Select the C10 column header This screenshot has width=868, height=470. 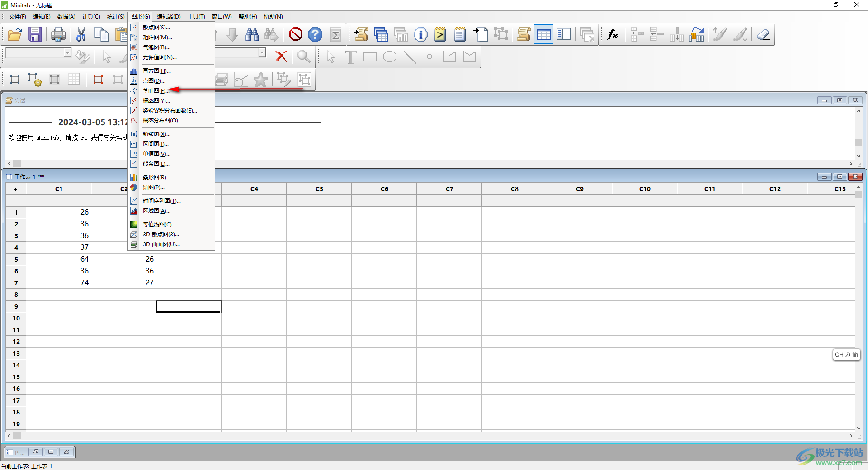pyautogui.click(x=645, y=189)
